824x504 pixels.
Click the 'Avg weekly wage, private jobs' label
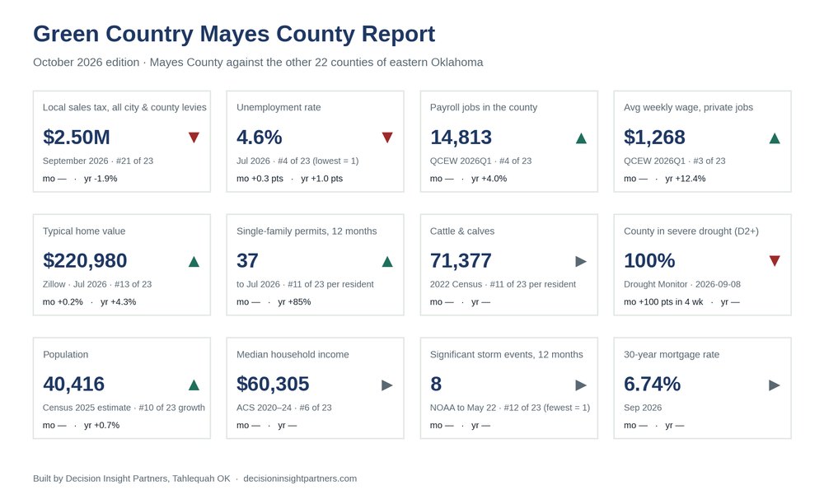point(688,107)
